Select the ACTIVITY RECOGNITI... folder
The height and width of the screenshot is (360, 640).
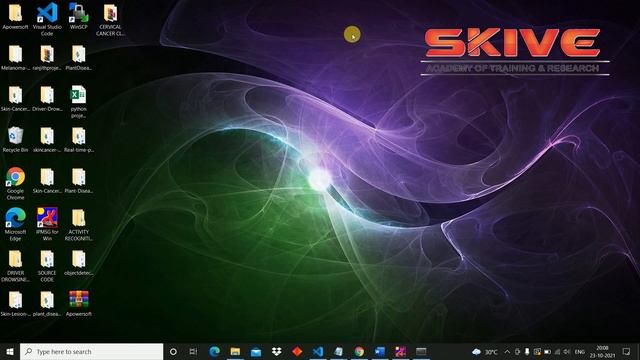(x=78, y=224)
